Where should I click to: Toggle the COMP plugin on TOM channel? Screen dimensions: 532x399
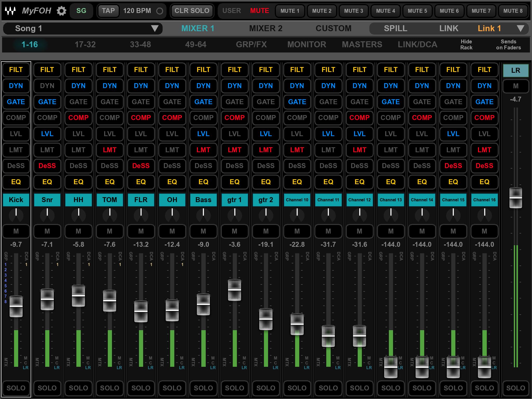(110, 118)
